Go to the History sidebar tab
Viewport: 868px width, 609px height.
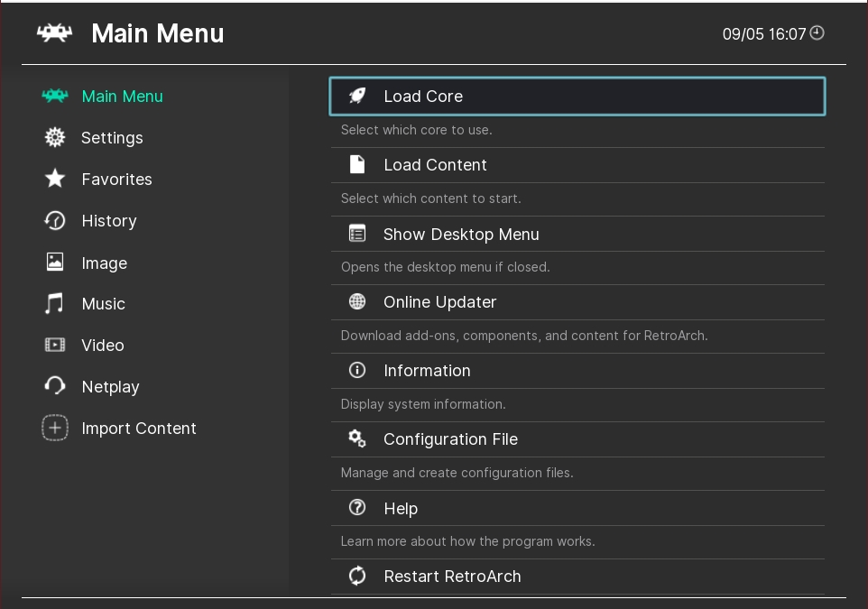pyautogui.click(x=108, y=221)
